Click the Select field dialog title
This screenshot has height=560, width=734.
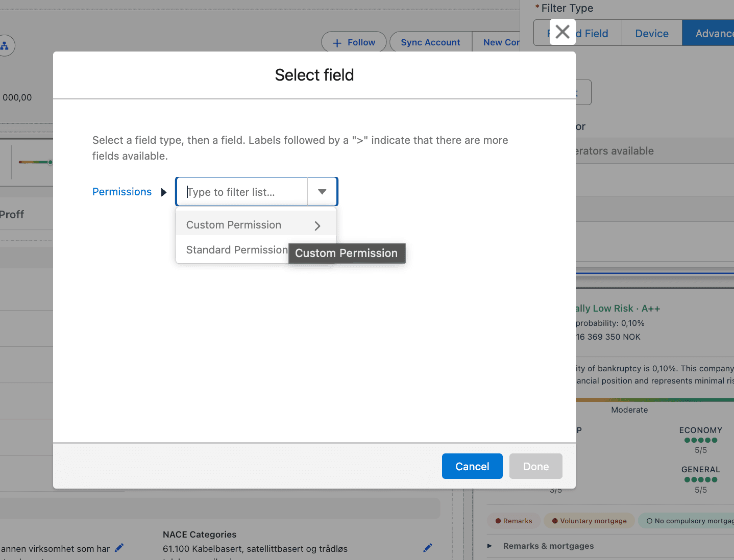[314, 75]
